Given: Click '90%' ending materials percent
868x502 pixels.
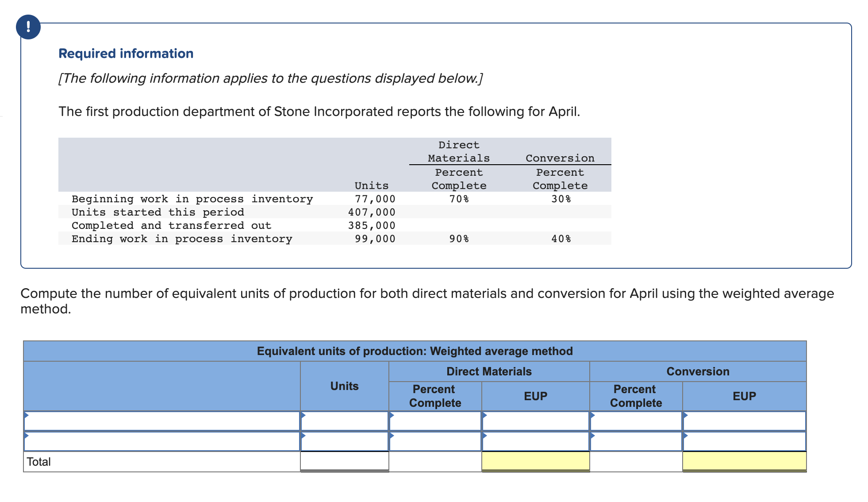Looking at the screenshot, I should click(459, 239).
